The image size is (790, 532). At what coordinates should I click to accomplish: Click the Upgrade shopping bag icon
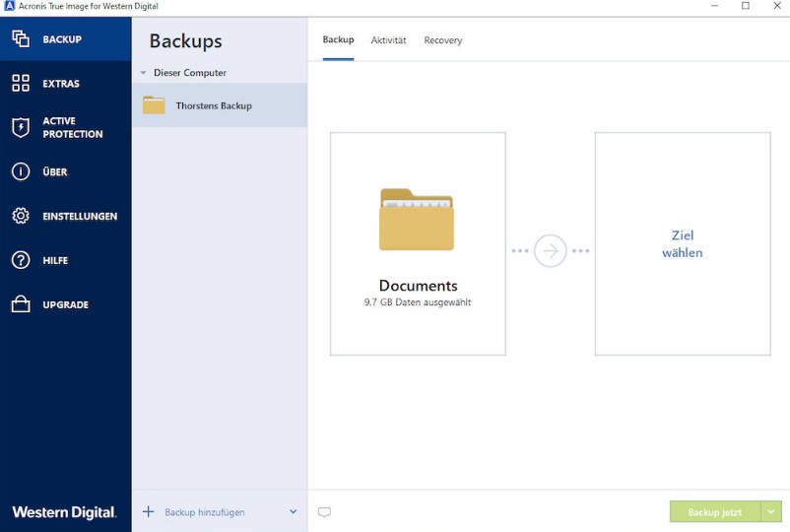[x=21, y=303]
